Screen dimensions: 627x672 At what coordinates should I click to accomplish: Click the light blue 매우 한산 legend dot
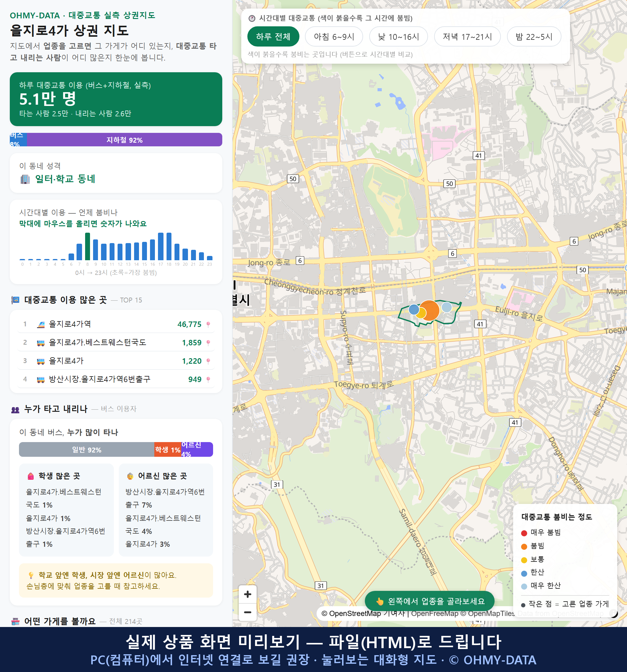tap(524, 587)
